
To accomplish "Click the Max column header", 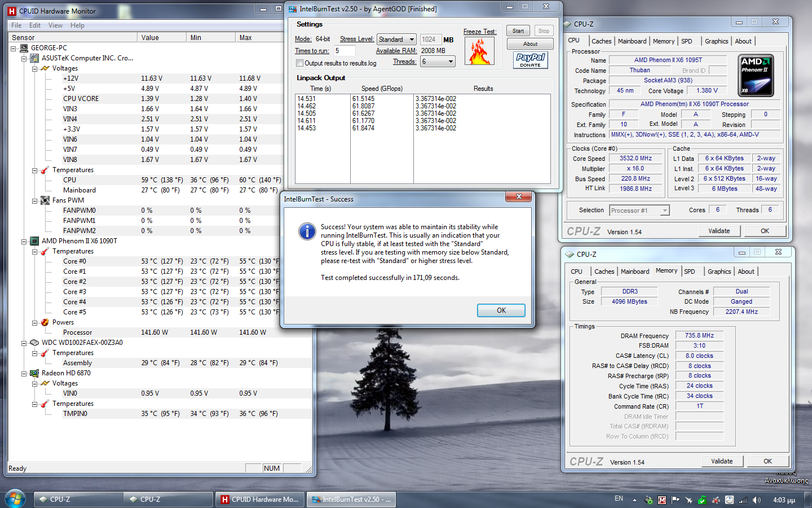I will tap(259, 38).
